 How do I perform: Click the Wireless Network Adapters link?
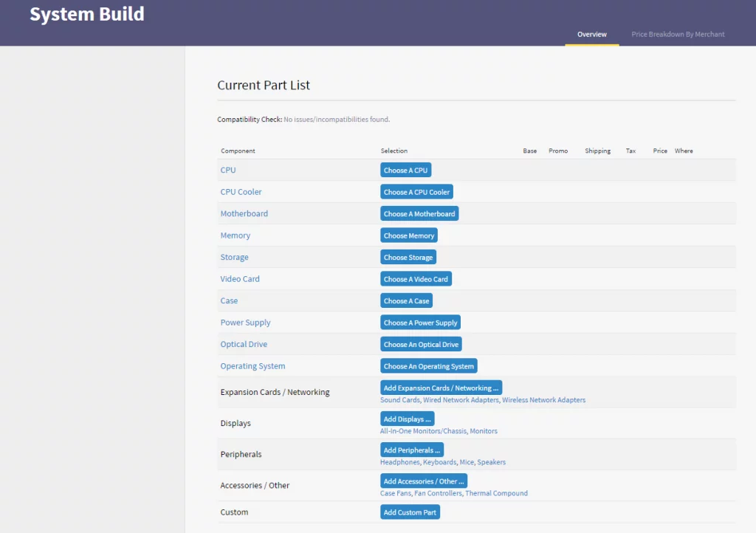click(x=544, y=400)
